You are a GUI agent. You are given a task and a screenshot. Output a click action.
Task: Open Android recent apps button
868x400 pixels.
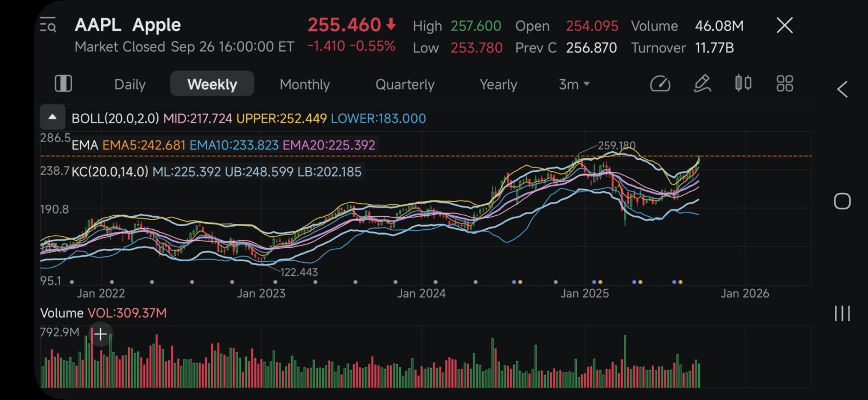coord(842,313)
